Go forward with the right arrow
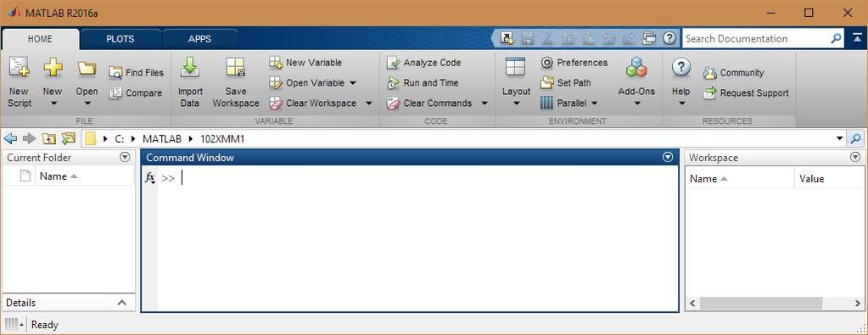The width and height of the screenshot is (868, 335). (30, 138)
